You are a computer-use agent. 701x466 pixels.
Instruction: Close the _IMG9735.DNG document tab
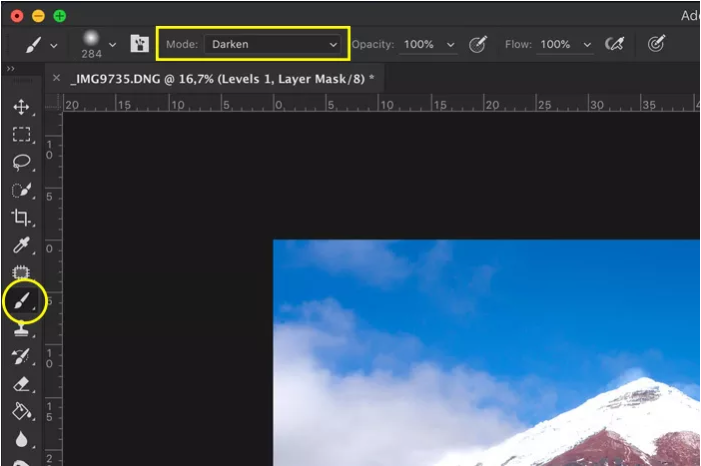tap(56, 77)
